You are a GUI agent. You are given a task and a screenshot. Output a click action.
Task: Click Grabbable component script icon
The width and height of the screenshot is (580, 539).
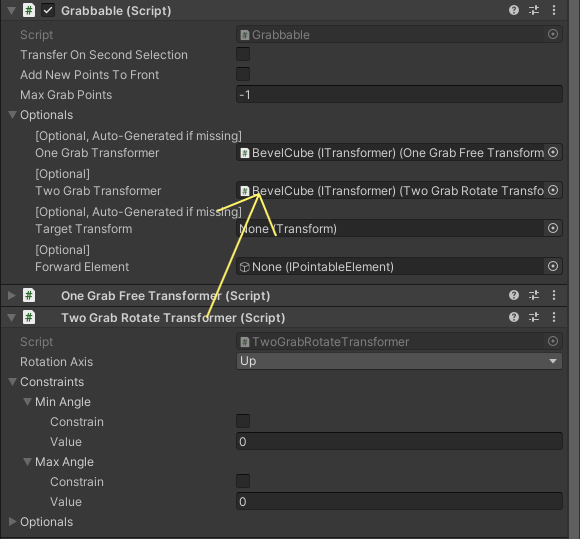pos(29,10)
